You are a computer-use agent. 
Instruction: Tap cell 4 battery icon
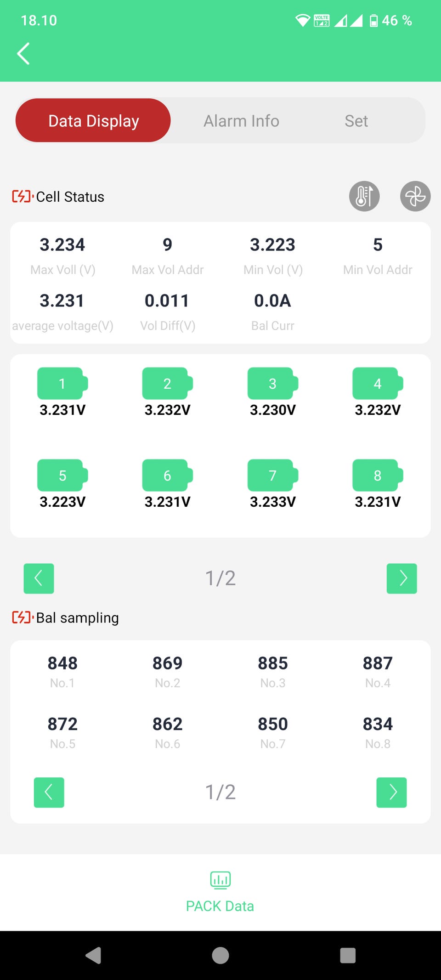pos(378,383)
